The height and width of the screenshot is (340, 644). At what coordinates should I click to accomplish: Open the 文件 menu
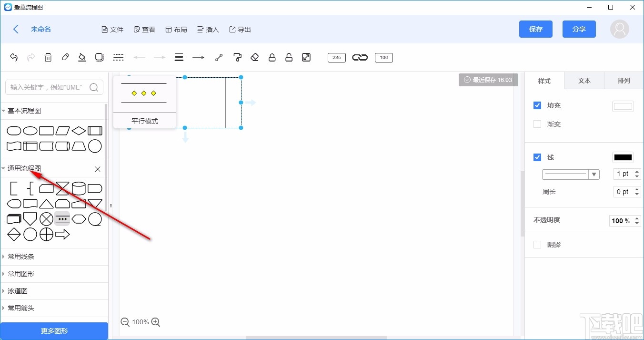click(112, 30)
